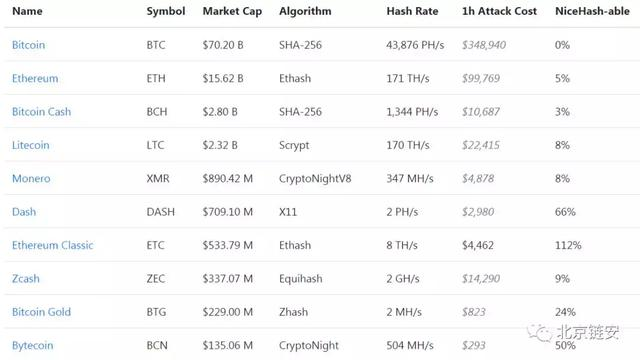Open the Litecoin link
The height and width of the screenshot is (360, 640).
point(31,145)
